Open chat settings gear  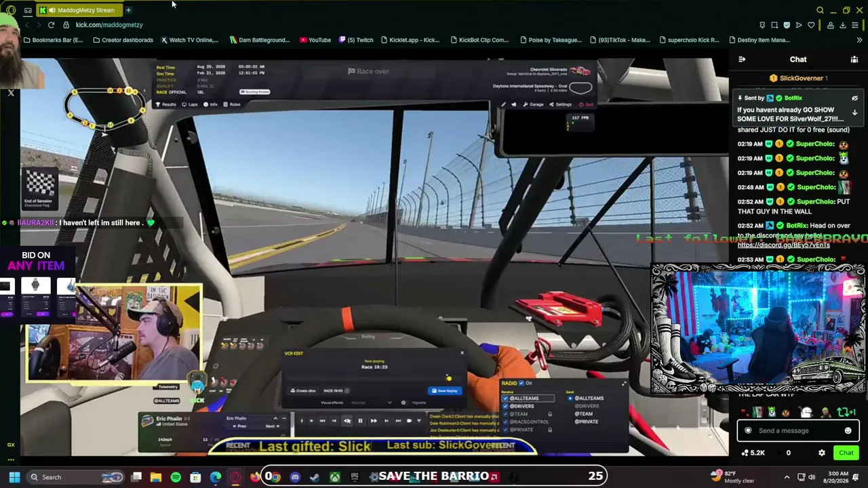click(822, 453)
